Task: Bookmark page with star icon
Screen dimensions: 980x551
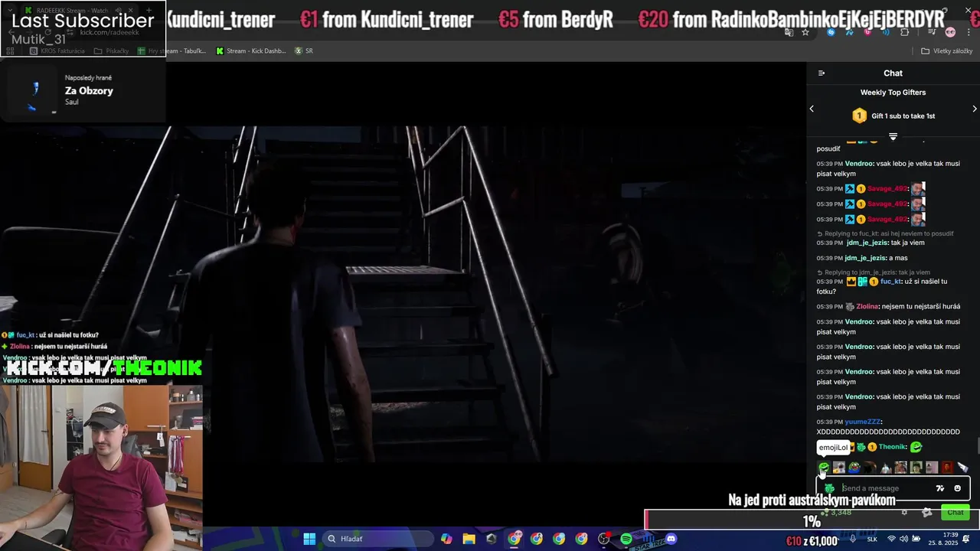Action: point(805,32)
